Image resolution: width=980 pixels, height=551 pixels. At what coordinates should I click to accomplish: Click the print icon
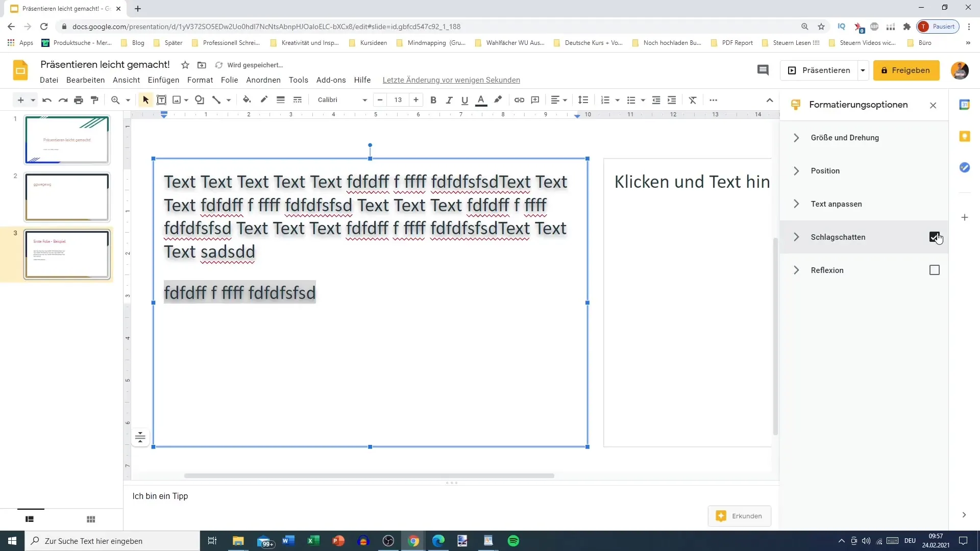[x=79, y=100]
